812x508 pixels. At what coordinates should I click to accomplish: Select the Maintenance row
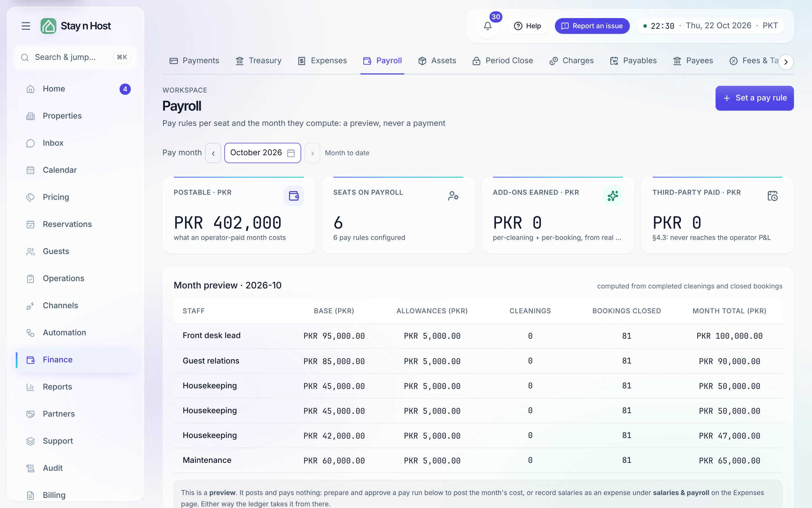pos(478,461)
